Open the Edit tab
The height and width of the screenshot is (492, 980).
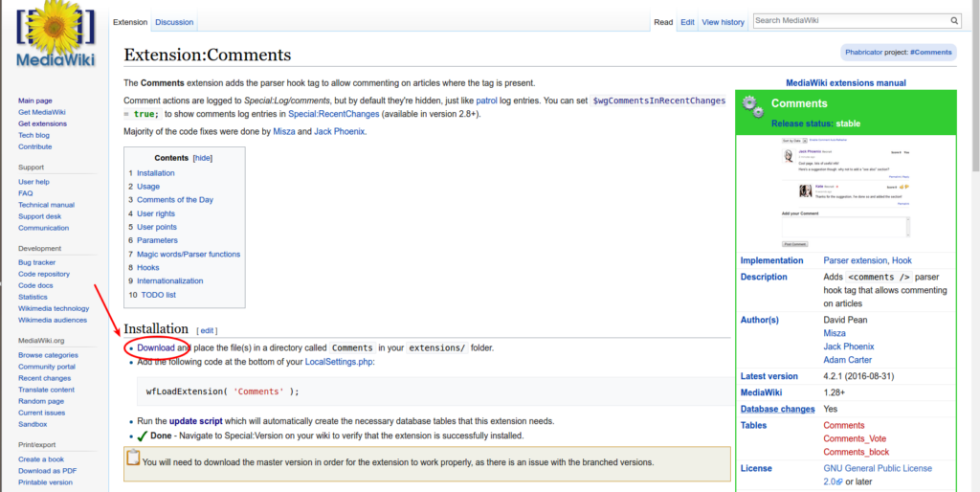coord(687,22)
